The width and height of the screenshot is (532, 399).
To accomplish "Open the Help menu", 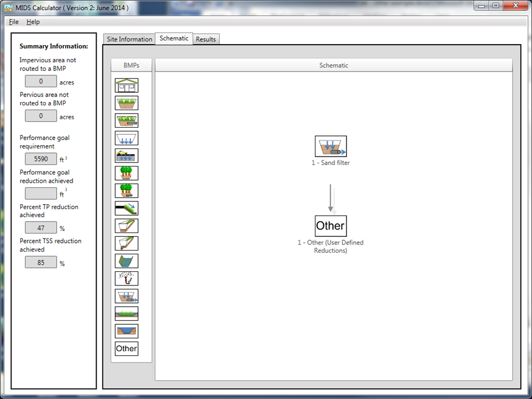I will pos(33,22).
